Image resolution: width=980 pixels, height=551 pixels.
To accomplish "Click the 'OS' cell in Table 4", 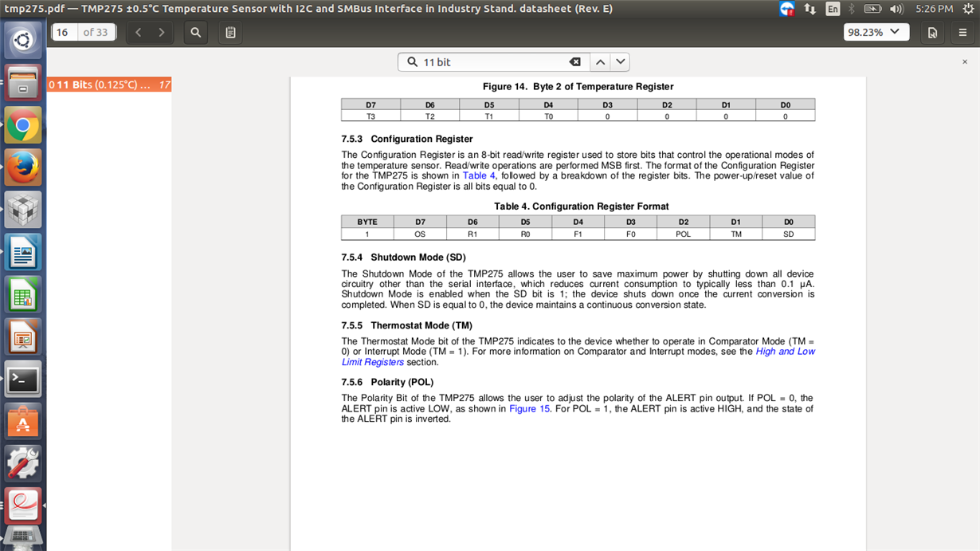I will [420, 234].
